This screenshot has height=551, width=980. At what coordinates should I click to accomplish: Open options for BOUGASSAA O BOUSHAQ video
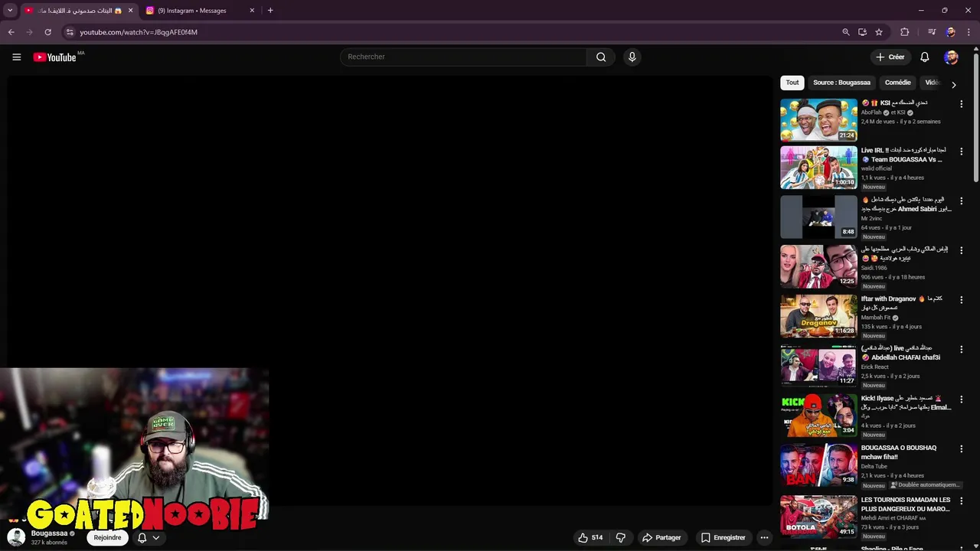pyautogui.click(x=961, y=448)
